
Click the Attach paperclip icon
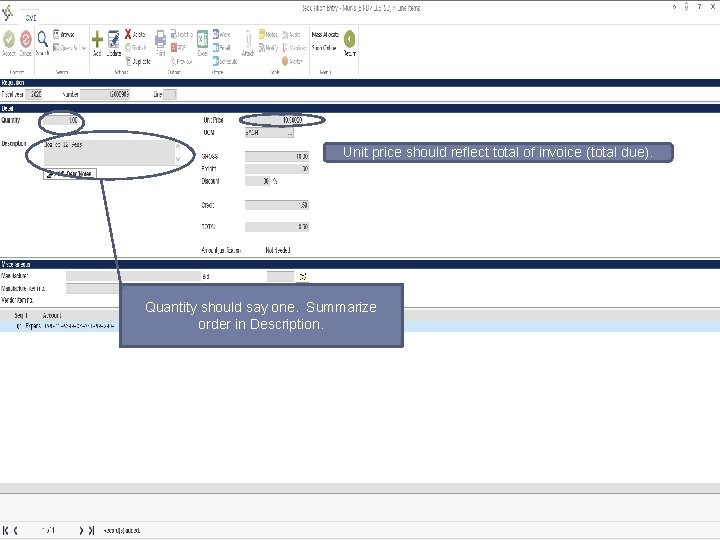coord(248,39)
